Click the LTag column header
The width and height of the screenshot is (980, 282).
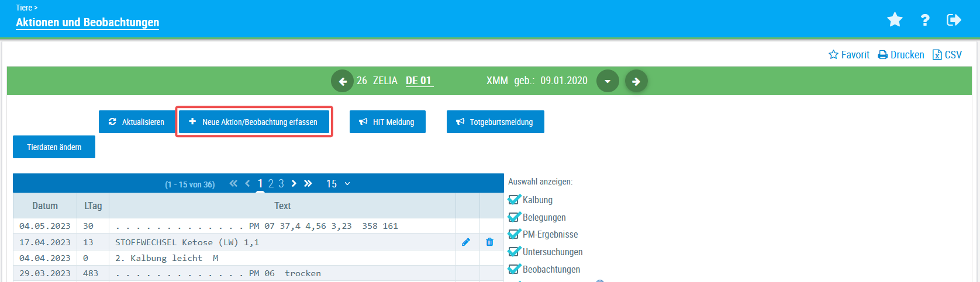[93, 206]
